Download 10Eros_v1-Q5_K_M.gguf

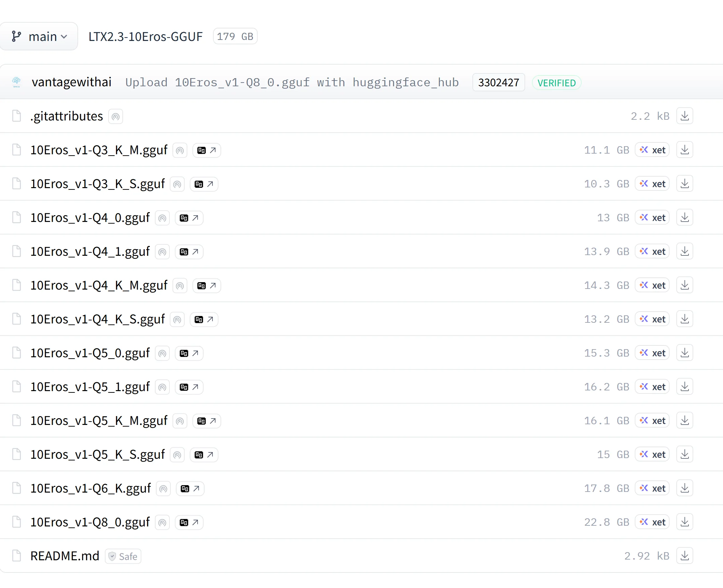685,421
